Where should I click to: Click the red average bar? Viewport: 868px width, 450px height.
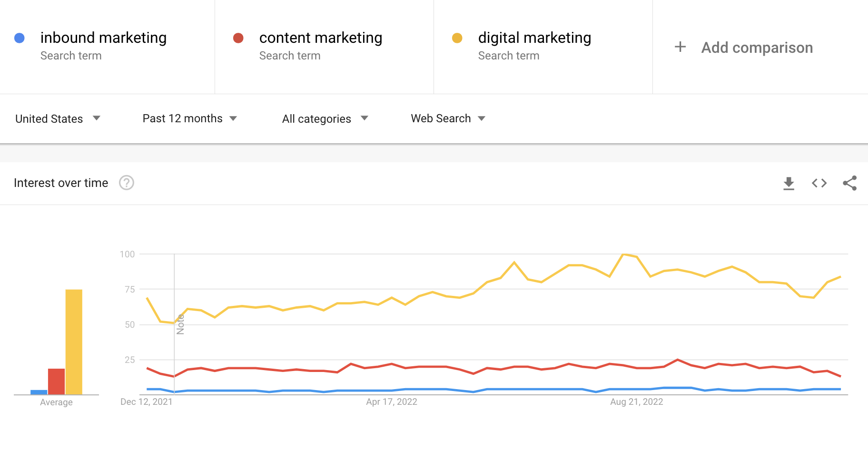click(56, 382)
